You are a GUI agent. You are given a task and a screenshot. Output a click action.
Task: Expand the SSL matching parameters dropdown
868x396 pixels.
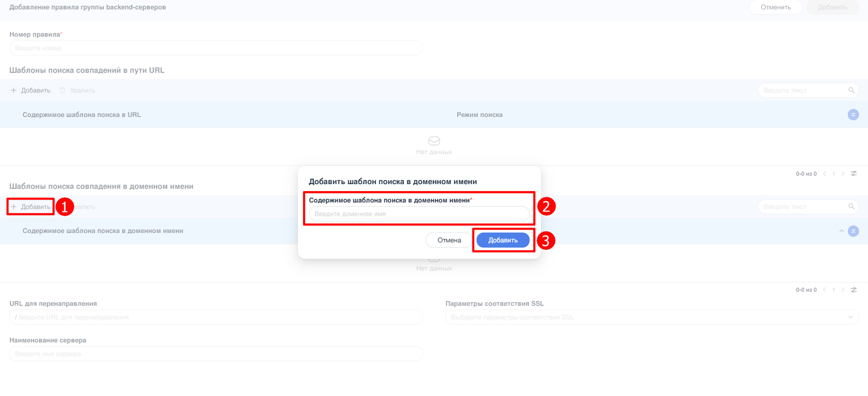(850, 317)
